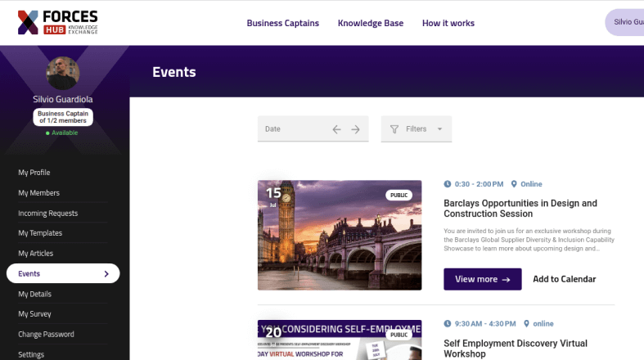Screen dimensions: 644x360
Task: Click the funnel filter icon
Action: [x=394, y=129]
